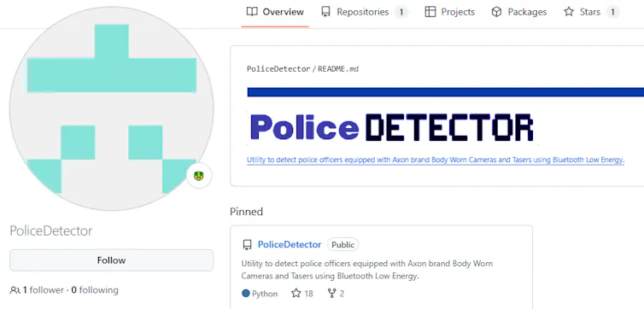
Task: Switch to the Repositories tab
Action: click(365, 12)
